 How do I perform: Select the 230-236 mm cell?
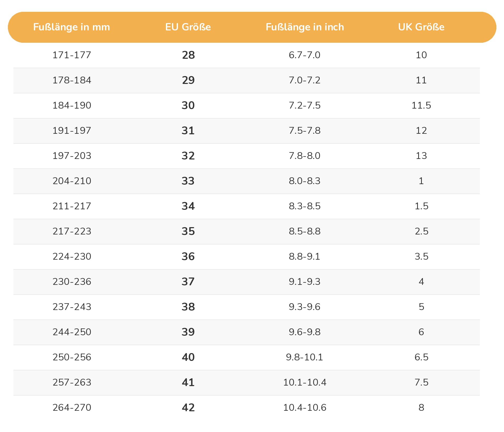(72, 282)
